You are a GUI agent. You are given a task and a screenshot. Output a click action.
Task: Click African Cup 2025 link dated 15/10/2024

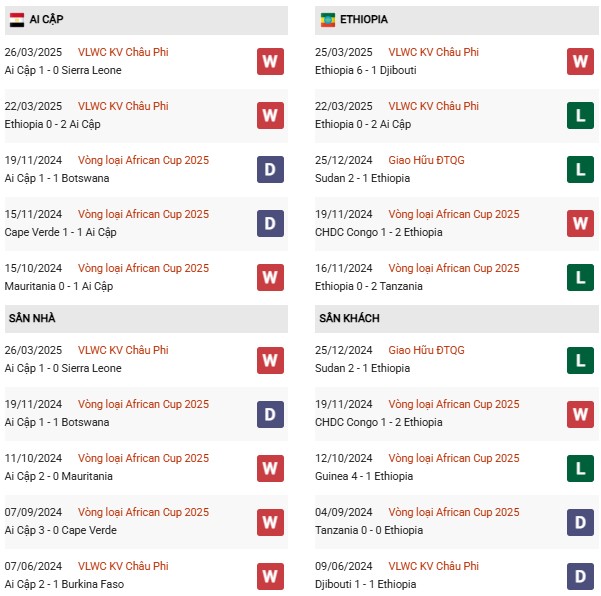click(143, 268)
